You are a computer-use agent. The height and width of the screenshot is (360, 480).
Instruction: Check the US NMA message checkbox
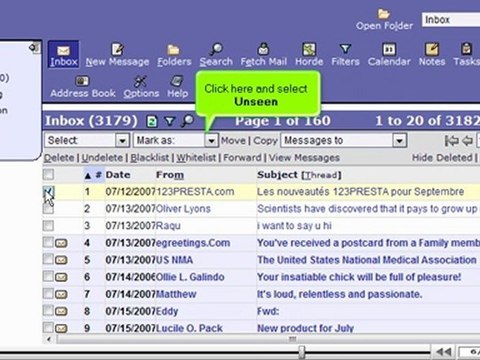point(48,260)
